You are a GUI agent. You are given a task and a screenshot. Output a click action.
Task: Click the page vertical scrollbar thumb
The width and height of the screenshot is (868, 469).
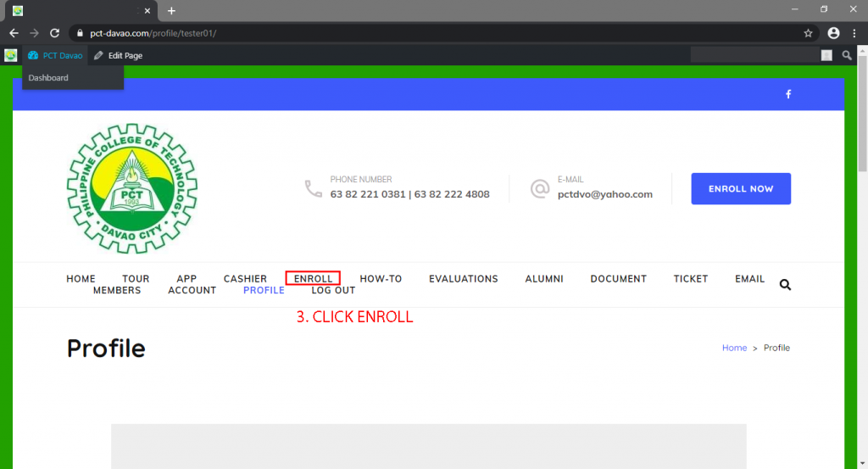click(x=862, y=114)
